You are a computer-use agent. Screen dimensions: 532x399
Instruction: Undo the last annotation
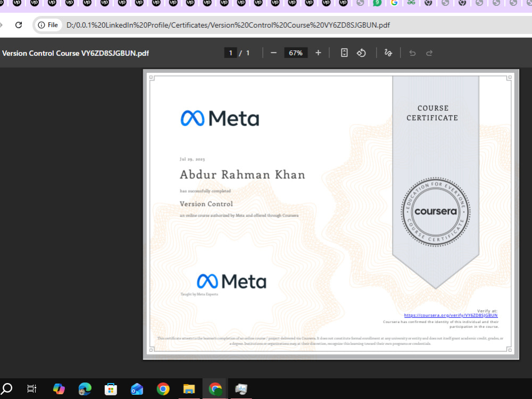(412, 53)
